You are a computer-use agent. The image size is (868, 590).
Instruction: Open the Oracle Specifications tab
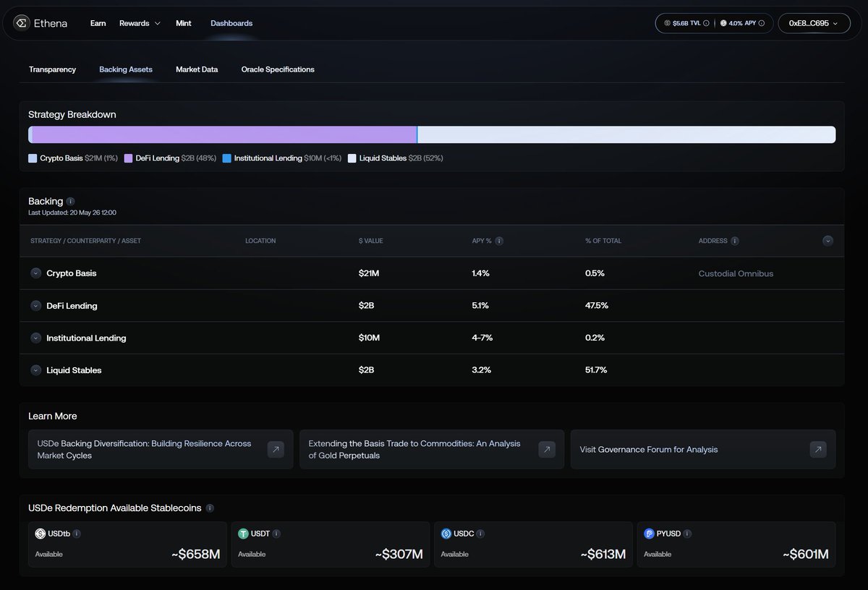pyautogui.click(x=278, y=69)
